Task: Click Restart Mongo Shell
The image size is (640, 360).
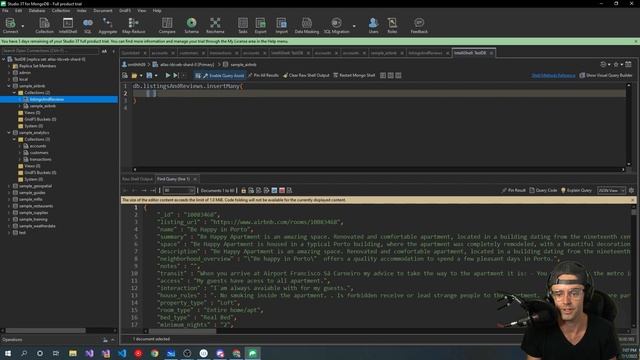Action: 354,76
